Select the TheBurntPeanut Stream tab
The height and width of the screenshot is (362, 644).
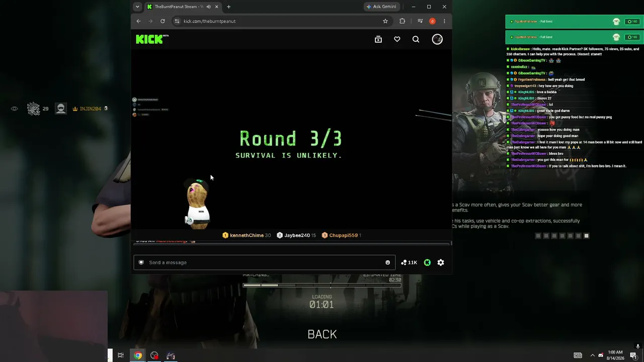pos(183,7)
